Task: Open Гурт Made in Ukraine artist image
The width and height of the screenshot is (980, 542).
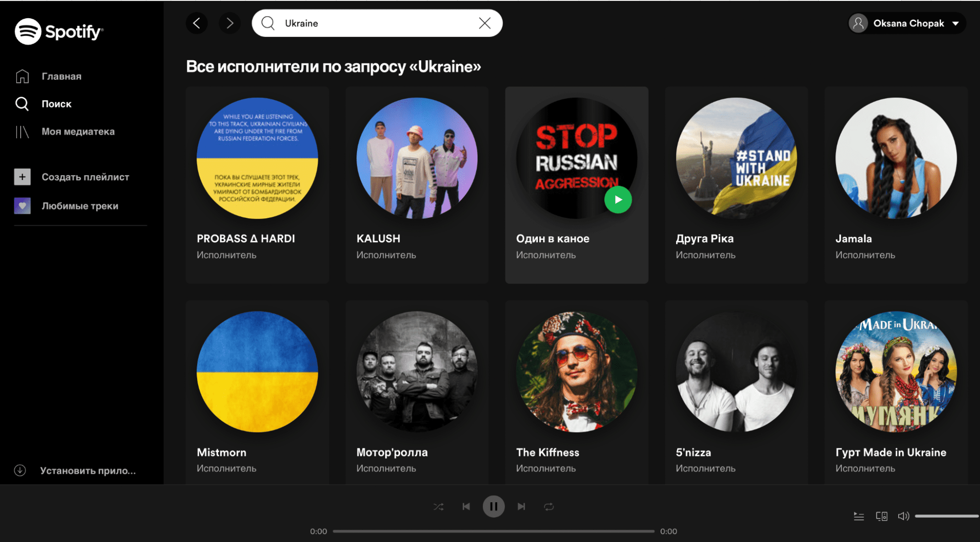Action: tap(896, 372)
